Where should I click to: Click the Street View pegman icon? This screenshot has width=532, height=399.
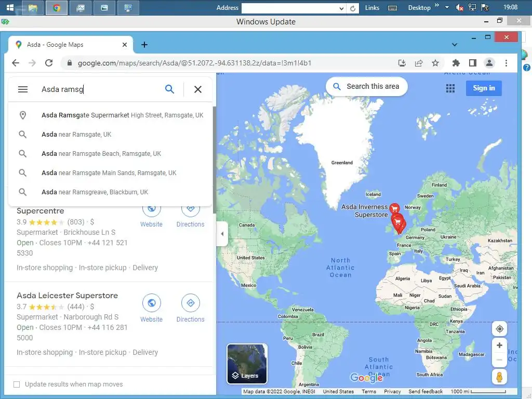coord(499,377)
